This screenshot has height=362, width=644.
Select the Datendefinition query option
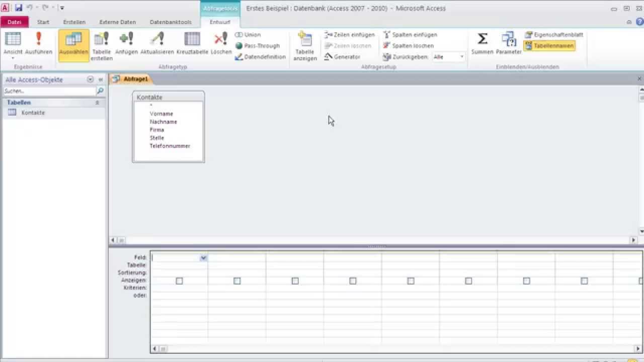click(x=260, y=57)
